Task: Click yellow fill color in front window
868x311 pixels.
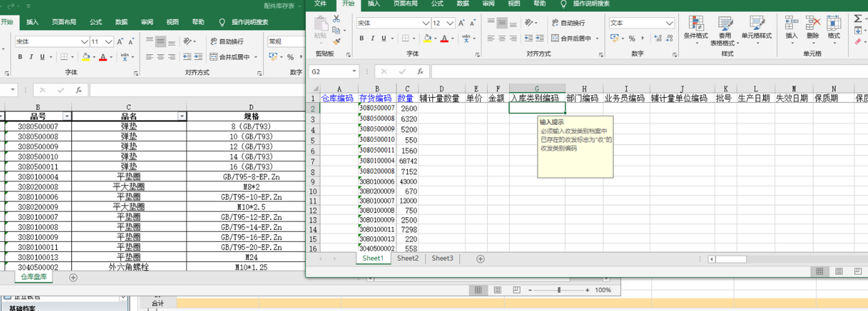Action: [427, 38]
